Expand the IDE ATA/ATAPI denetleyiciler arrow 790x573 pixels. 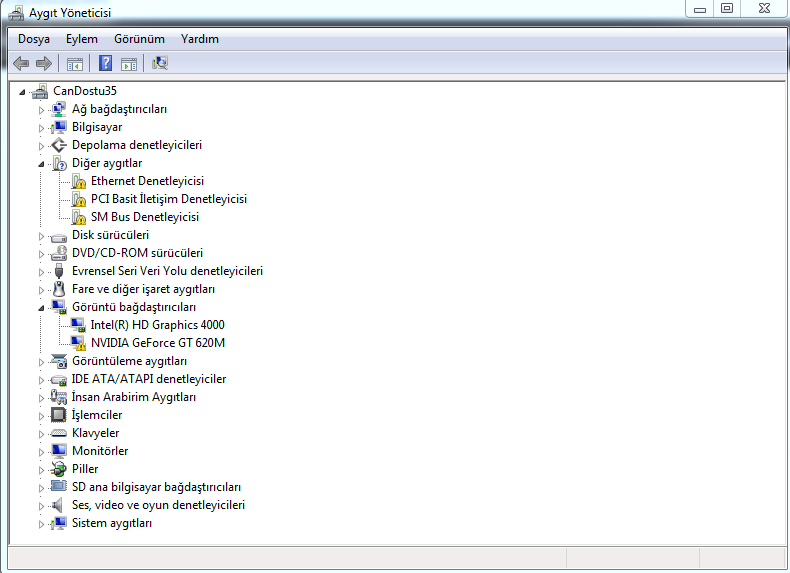(41, 380)
